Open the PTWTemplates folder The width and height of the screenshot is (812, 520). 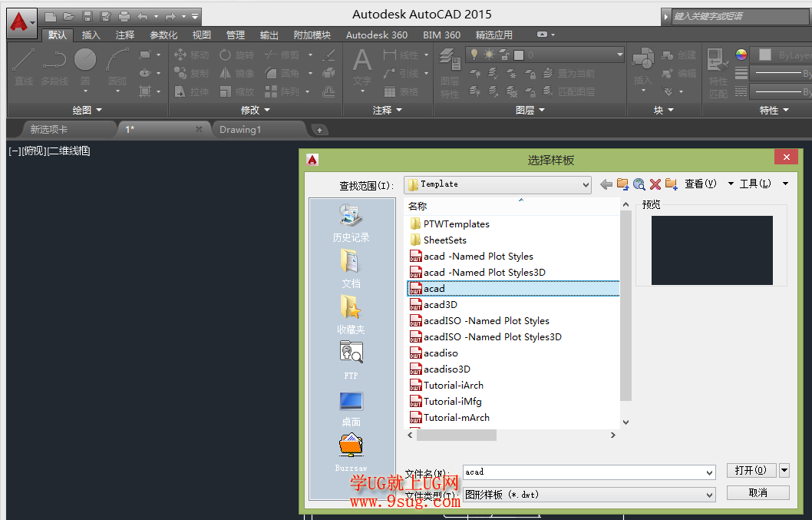[x=456, y=224]
